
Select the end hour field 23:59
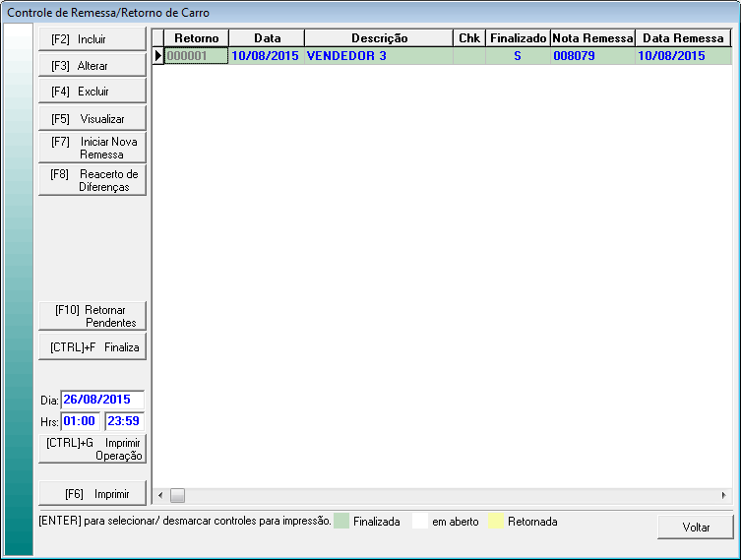tap(124, 421)
